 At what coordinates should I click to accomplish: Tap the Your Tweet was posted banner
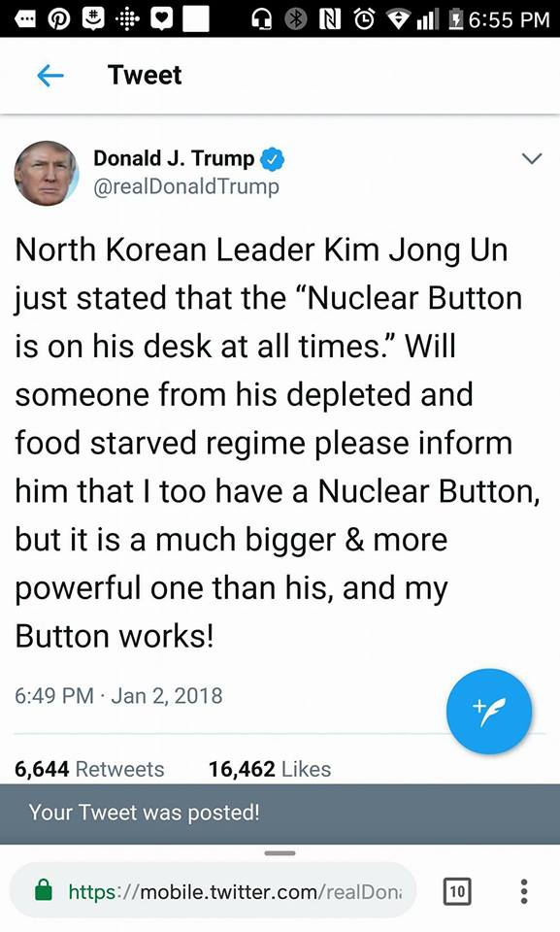[x=280, y=814]
